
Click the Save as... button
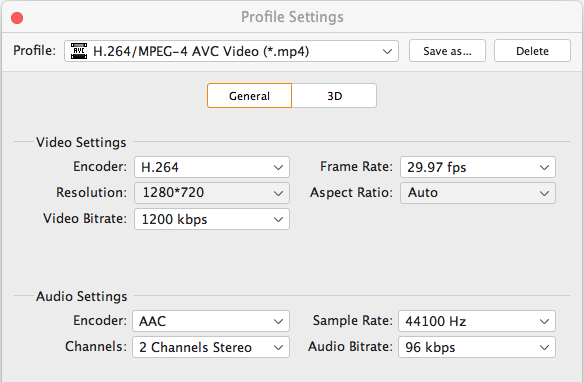pyautogui.click(x=447, y=51)
